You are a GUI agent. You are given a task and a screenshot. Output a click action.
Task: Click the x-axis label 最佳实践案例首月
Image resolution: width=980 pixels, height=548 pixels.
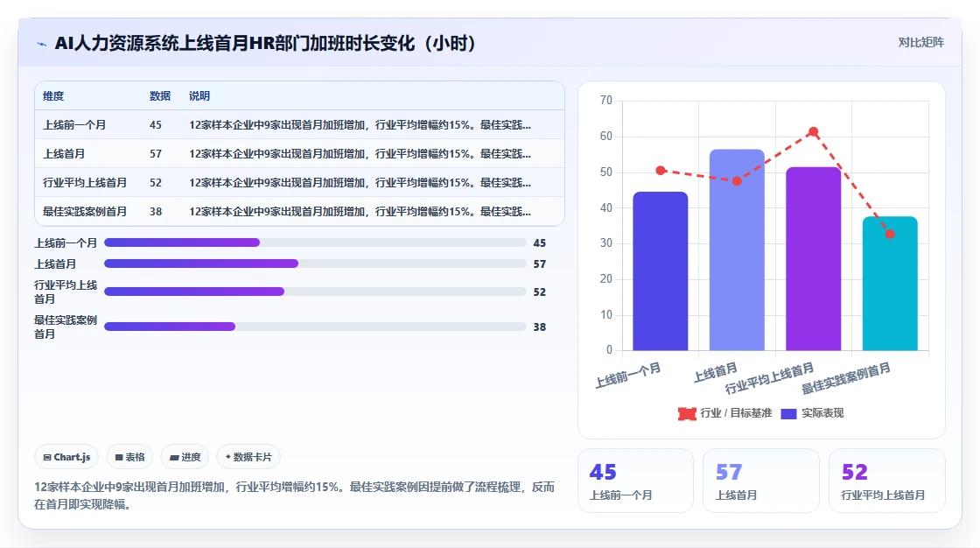845,378
